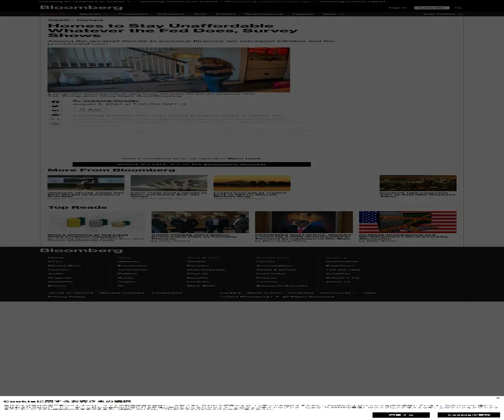Image resolution: width=504 pixels, height=420 pixels.
Task: Open Bloomberg Customer Support in the top bar
Action: 352,1
